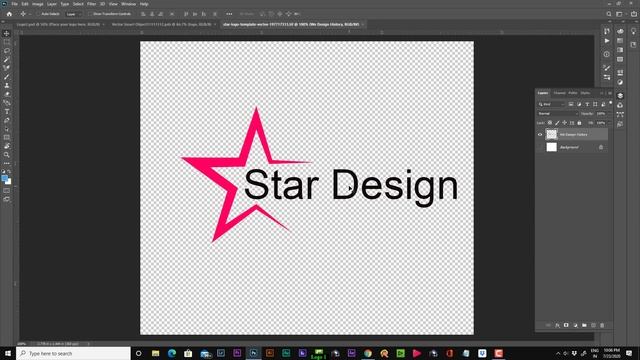Click the add layer style fx icon
Image resolution: width=640 pixels, height=360 pixels.
557,325
